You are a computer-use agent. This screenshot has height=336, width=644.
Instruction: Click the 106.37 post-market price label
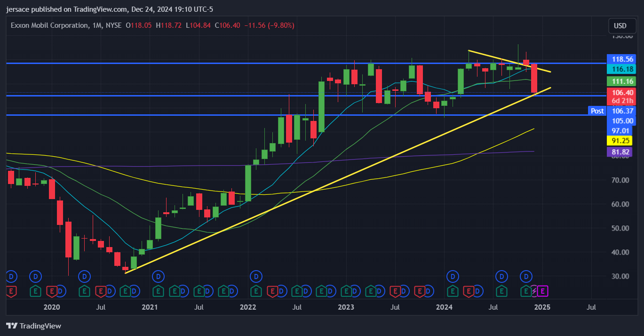(621, 111)
